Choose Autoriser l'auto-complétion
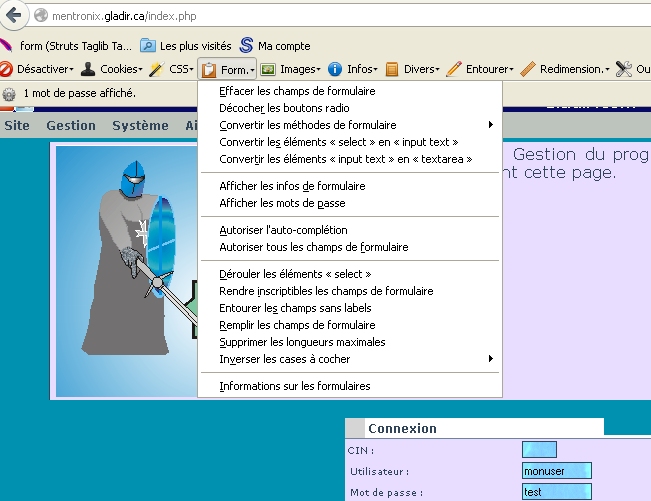Viewport: 651px width, 501px height. [x=350, y=230]
